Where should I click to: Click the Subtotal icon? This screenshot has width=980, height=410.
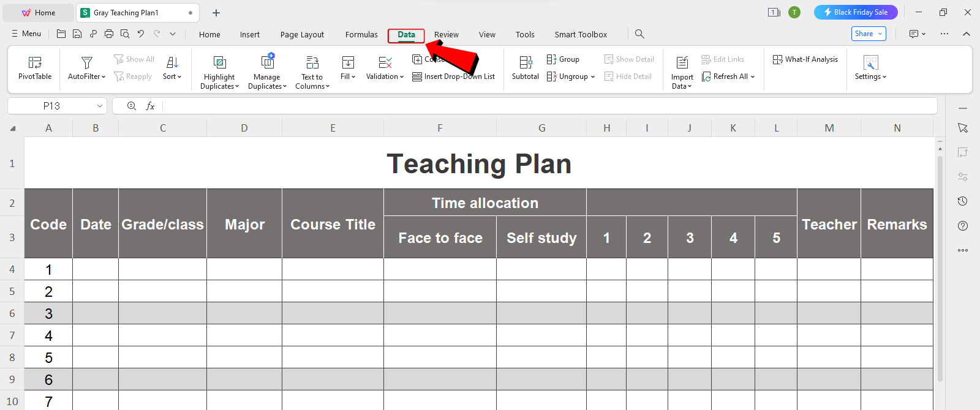[526, 62]
